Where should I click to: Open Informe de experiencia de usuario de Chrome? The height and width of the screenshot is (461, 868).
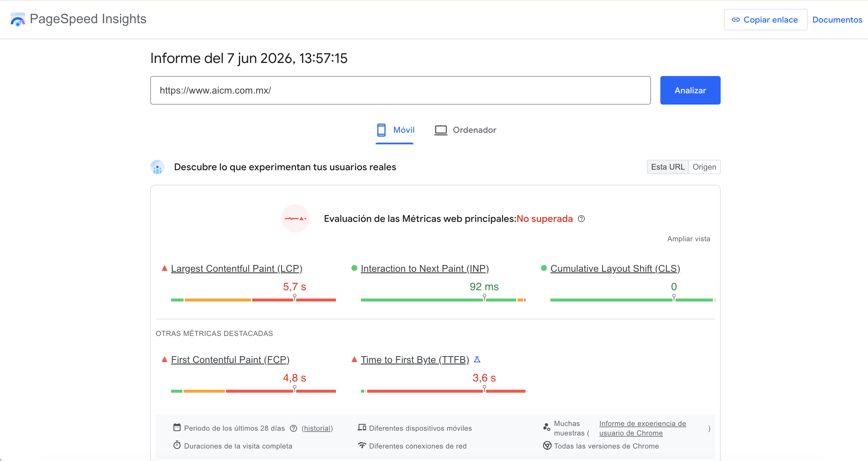coord(642,428)
